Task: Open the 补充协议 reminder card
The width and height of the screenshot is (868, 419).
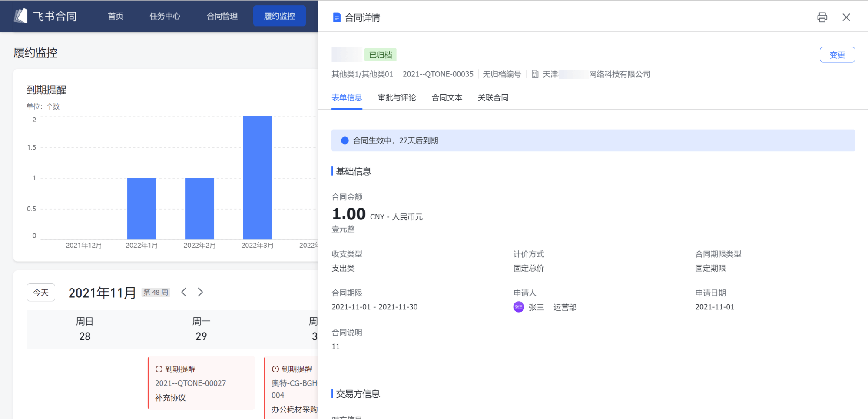Action: 201,383
